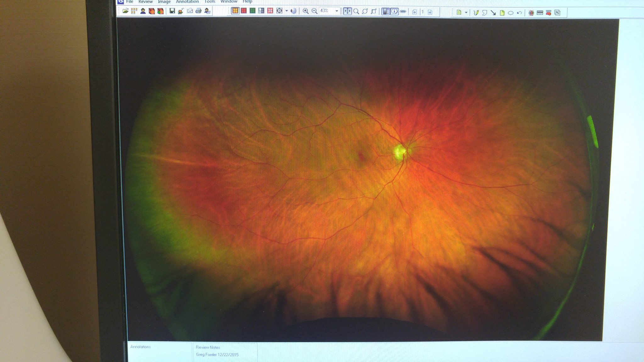The height and width of the screenshot is (362, 644).
Task: Open the Review menu
Action: click(145, 2)
